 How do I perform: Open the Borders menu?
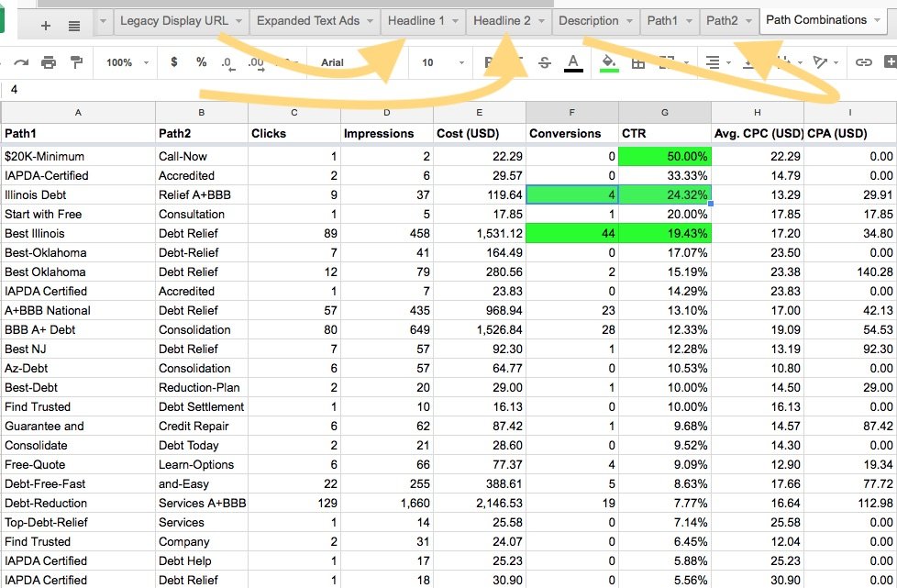[638, 62]
